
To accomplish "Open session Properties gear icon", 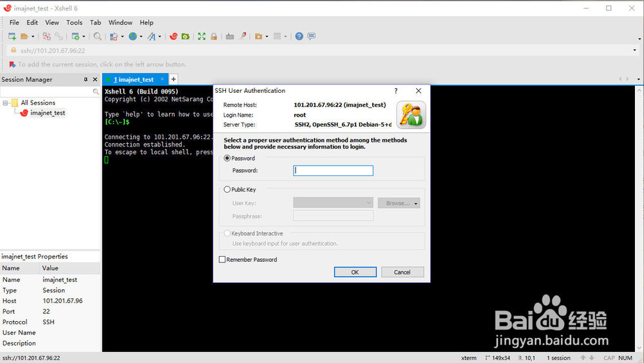I will 75,37.
